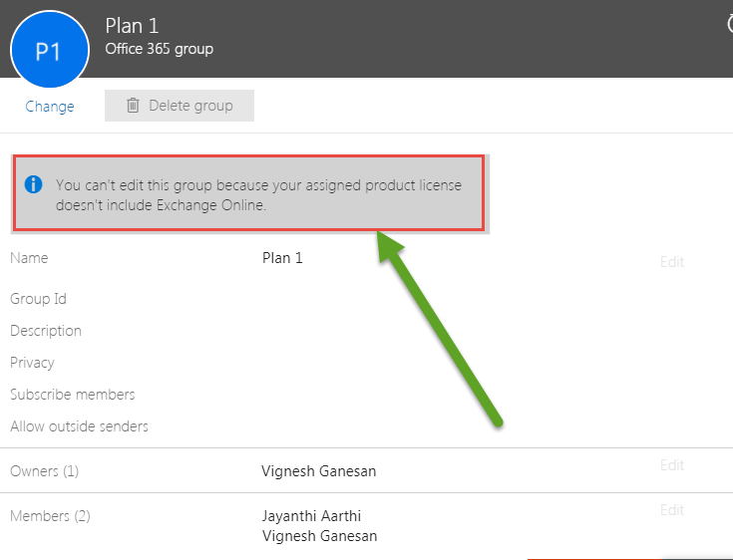The image size is (733, 560).
Task: Click the Plan 1 name value
Action: click(x=282, y=258)
